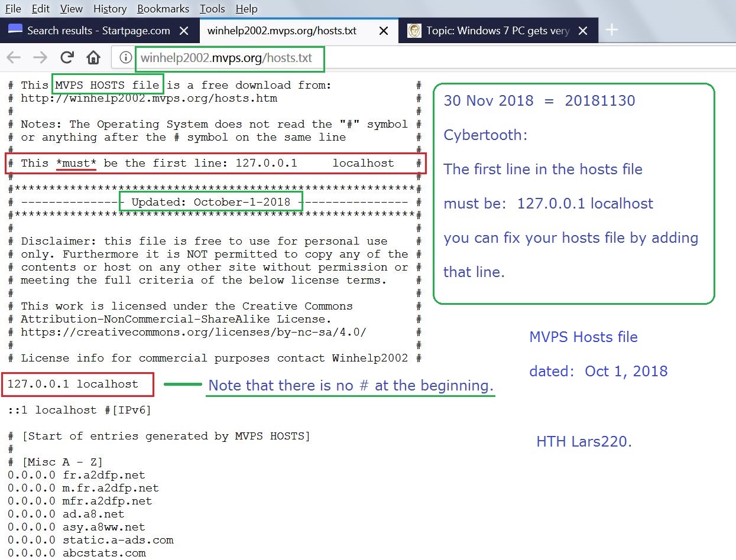Open the Tools menu
Screen dimensions: 736x560
212,9
